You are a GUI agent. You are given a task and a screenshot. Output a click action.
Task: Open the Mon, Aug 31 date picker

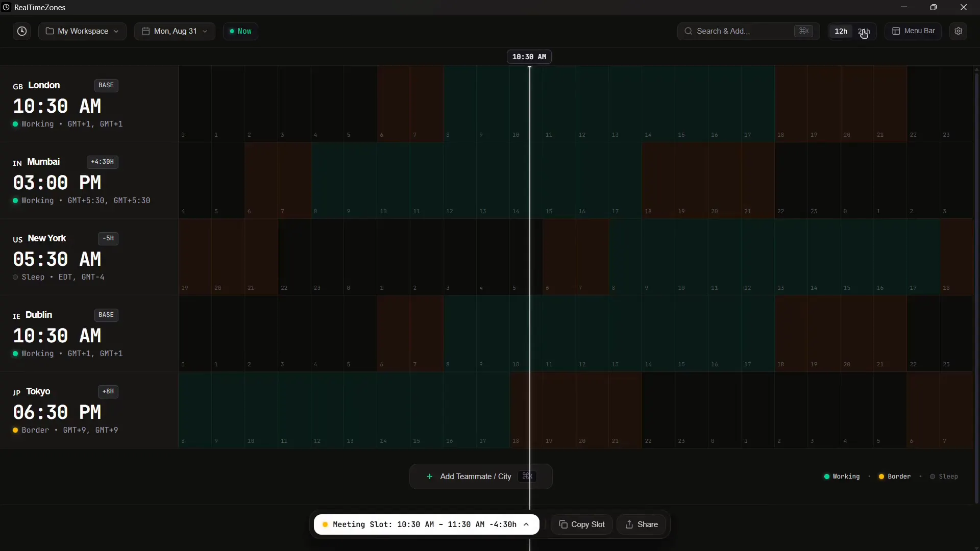[x=175, y=31]
